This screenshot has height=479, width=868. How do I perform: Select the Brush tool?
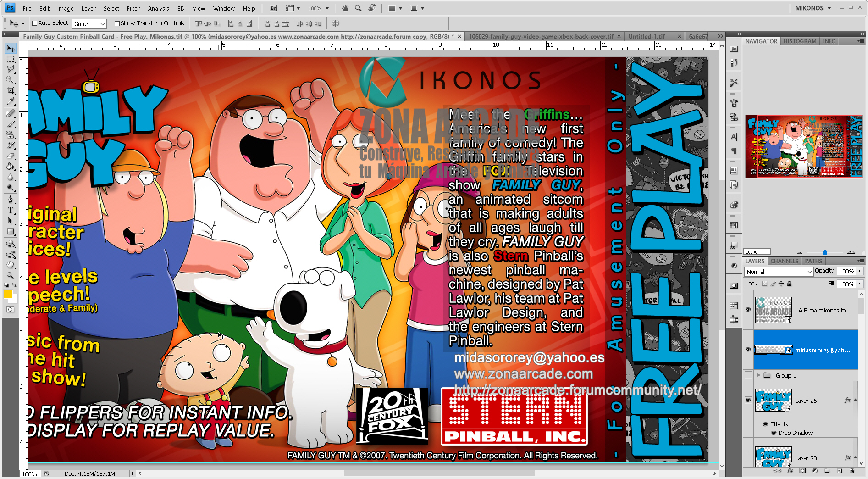coord(10,124)
